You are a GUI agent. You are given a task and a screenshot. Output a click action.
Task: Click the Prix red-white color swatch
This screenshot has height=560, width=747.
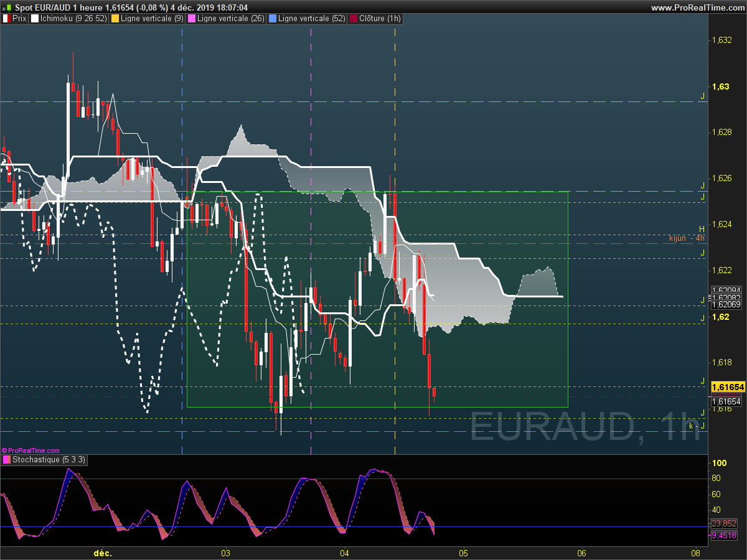[x=6, y=19]
